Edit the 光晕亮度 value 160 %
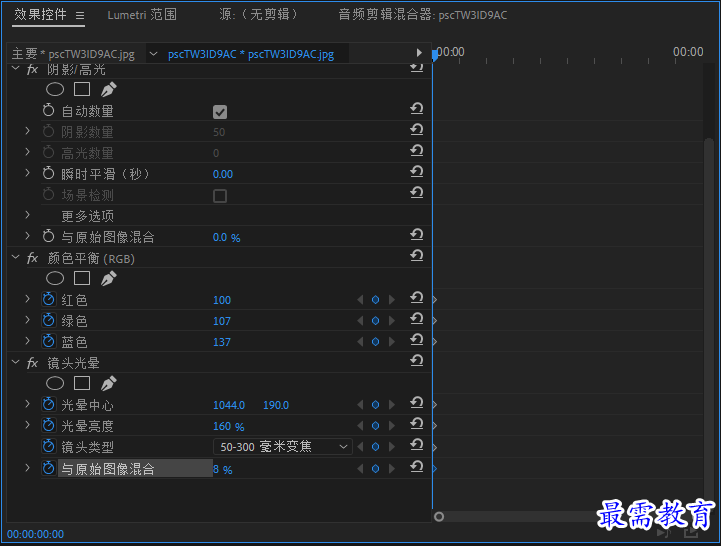 229,426
